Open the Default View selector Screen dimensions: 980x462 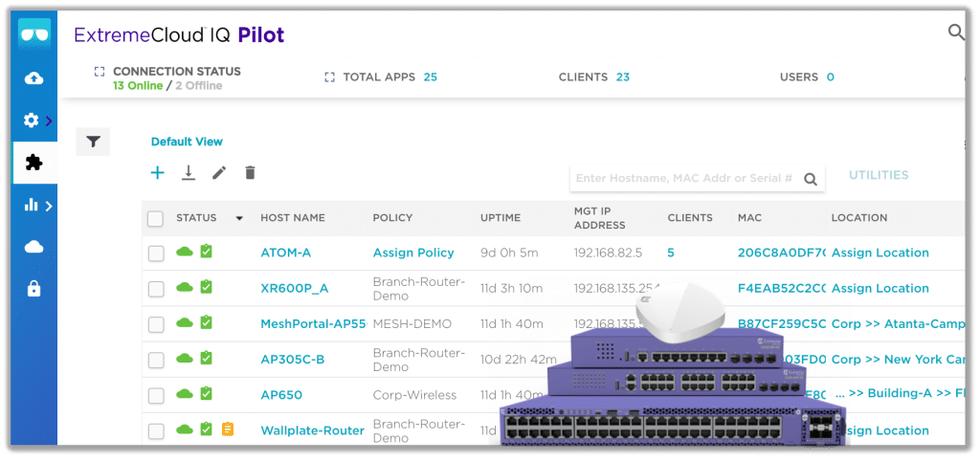pos(187,142)
